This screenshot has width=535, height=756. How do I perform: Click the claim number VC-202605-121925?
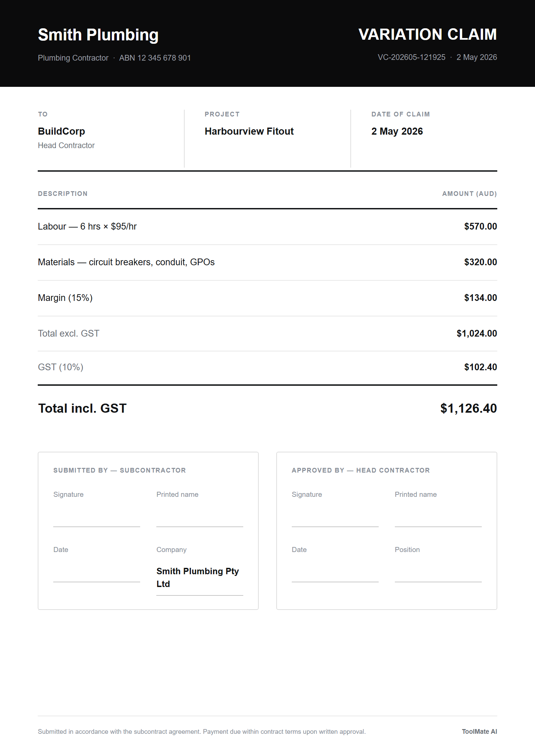pyautogui.click(x=411, y=57)
